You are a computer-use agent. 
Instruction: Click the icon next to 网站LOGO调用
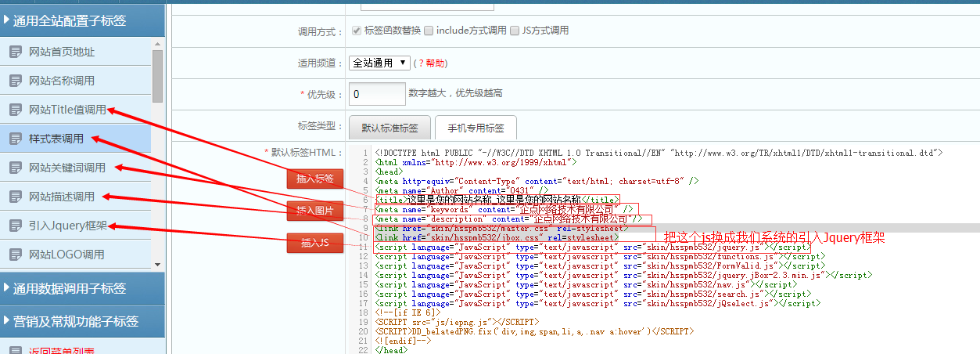(x=16, y=255)
